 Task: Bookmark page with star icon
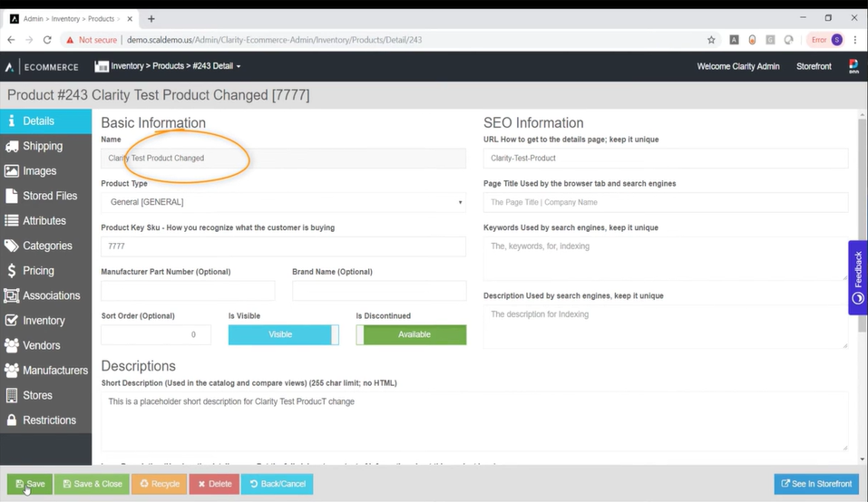tap(711, 40)
